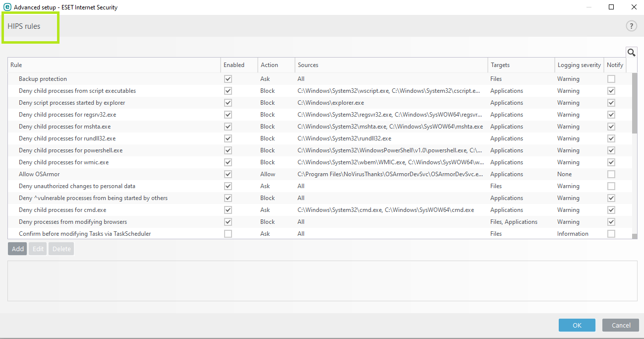Select the Deny child processes for cmd.exe row
This screenshot has width=644, height=339.
pos(62,210)
